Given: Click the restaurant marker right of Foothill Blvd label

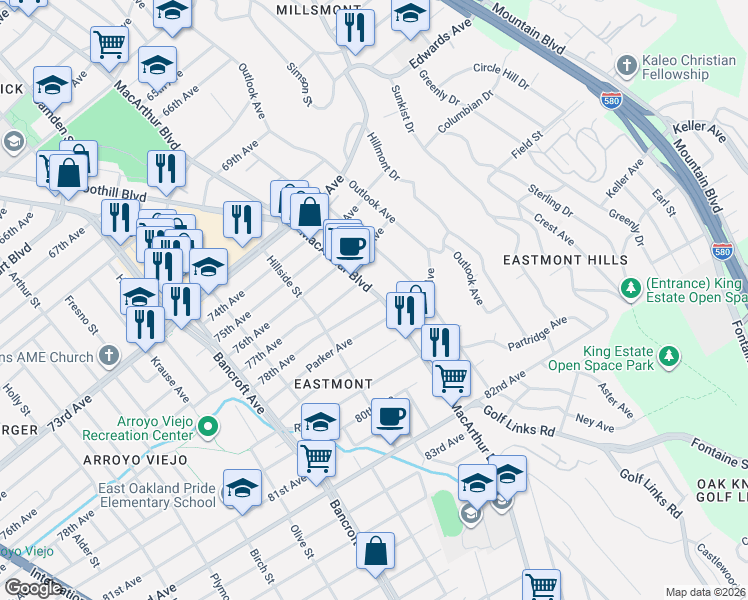Looking at the screenshot, I should point(166,169).
